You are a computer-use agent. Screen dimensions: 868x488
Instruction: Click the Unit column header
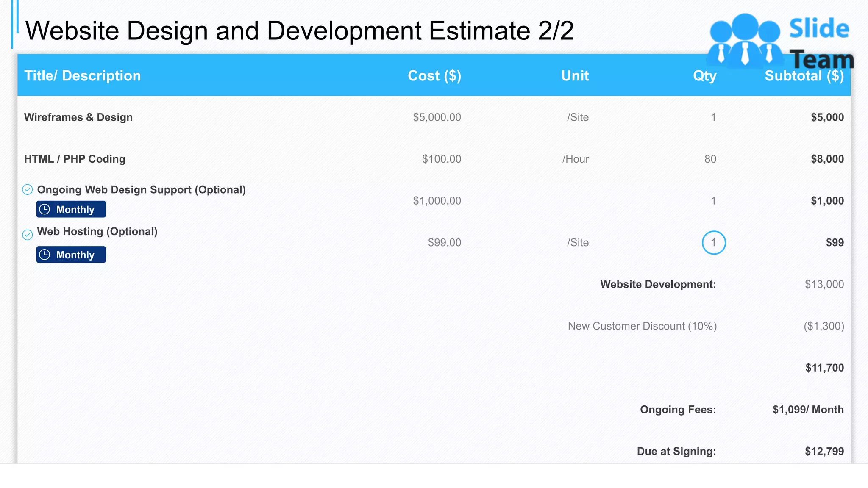click(x=575, y=76)
